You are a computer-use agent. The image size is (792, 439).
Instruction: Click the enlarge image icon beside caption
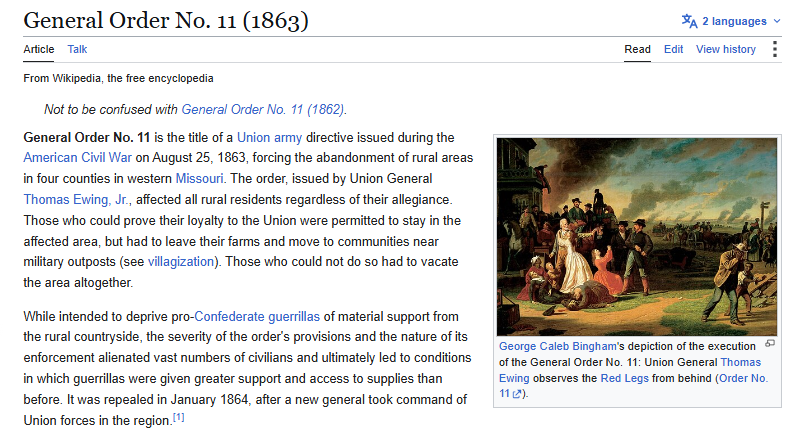[770, 344]
